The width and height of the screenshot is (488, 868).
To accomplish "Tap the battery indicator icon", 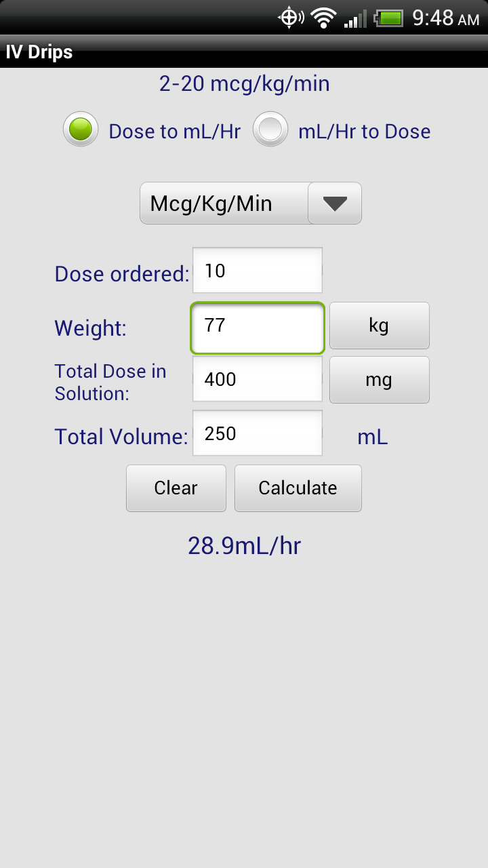I will [388, 18].
